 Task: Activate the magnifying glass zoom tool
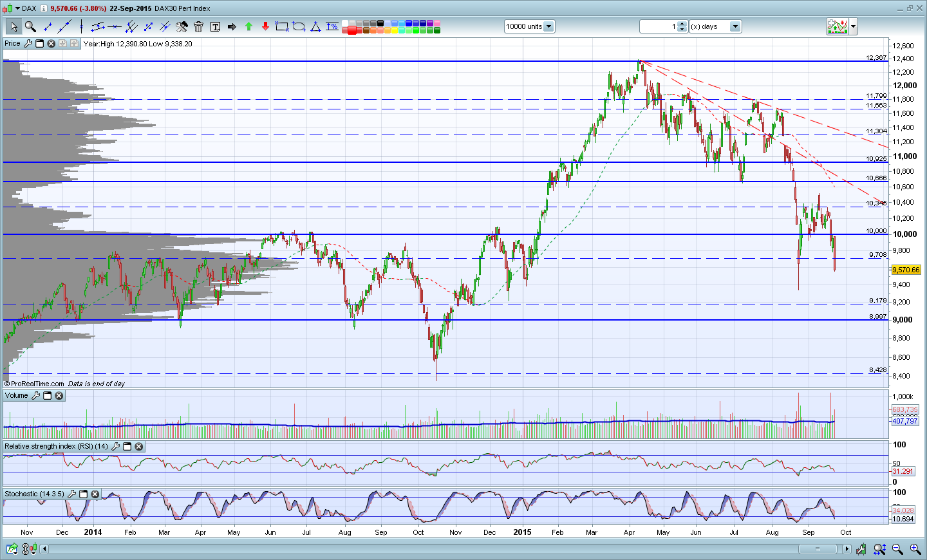(x=30, y=26)
